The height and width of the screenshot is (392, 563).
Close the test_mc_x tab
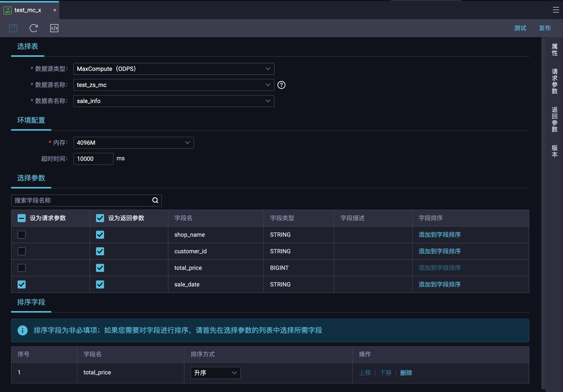point(55,10)
